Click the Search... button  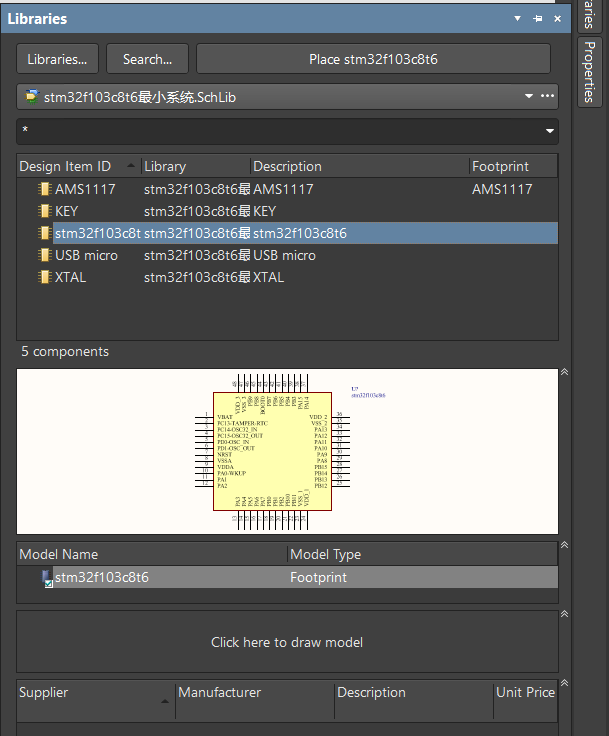147,59
